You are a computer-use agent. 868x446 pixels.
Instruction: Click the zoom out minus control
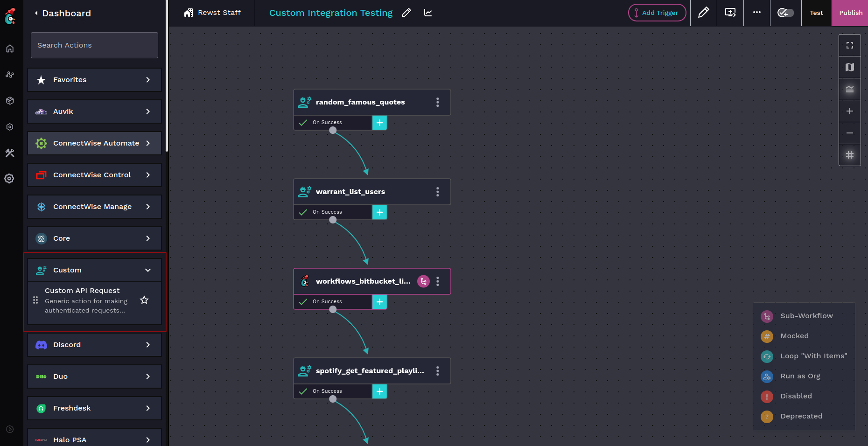point(849,133)
